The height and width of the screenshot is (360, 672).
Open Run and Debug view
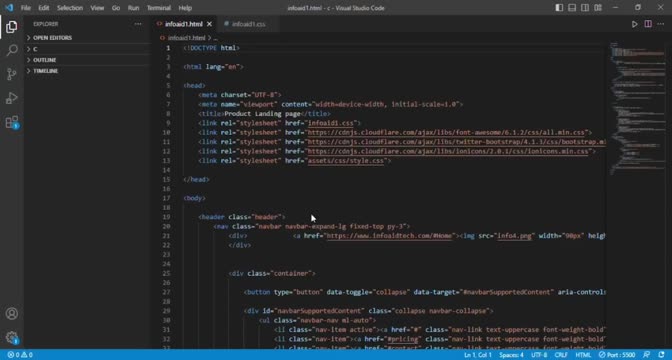click(x=12, y=98)
